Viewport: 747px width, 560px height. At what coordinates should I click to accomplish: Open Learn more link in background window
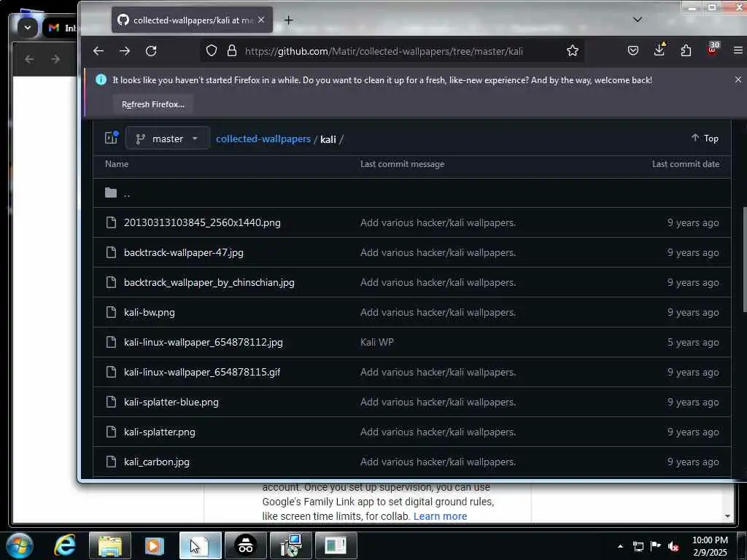click(x=440, y=517)
